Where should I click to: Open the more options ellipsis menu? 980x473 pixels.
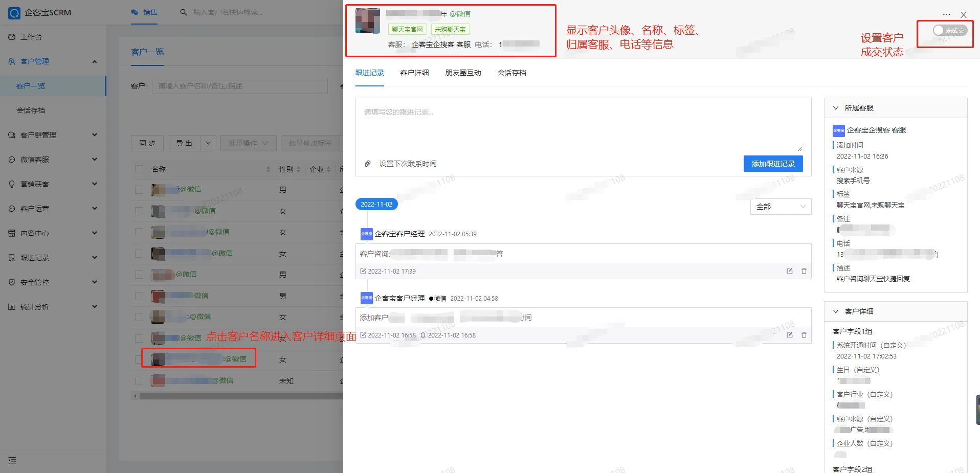coord(947,14)
